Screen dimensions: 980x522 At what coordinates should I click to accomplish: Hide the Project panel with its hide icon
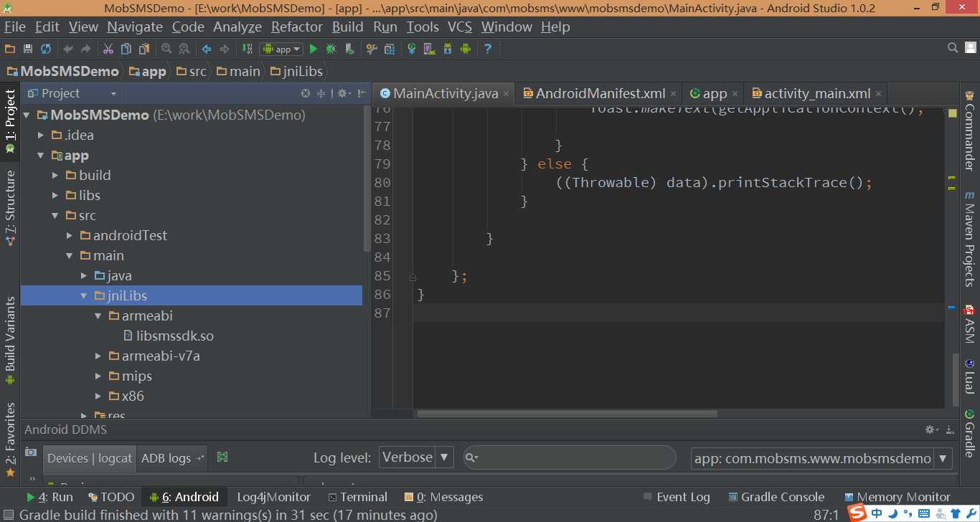pyautogui.click(x=362, y=93)
